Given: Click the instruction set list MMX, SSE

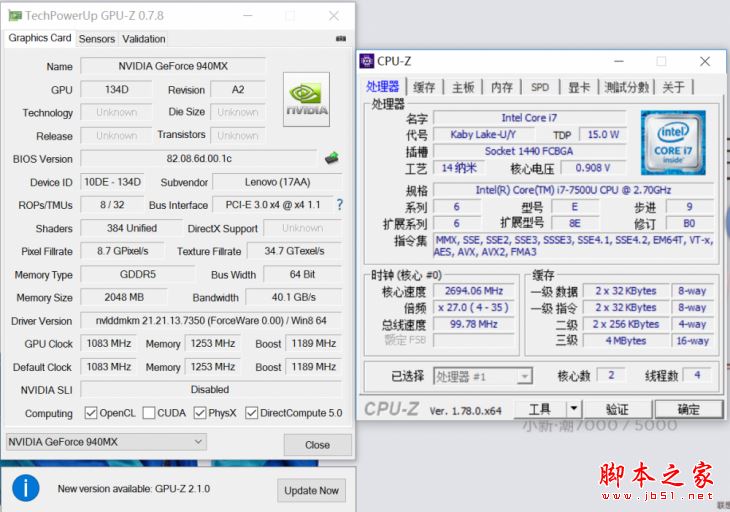Looking at the screenshot, I should [573, 246].
